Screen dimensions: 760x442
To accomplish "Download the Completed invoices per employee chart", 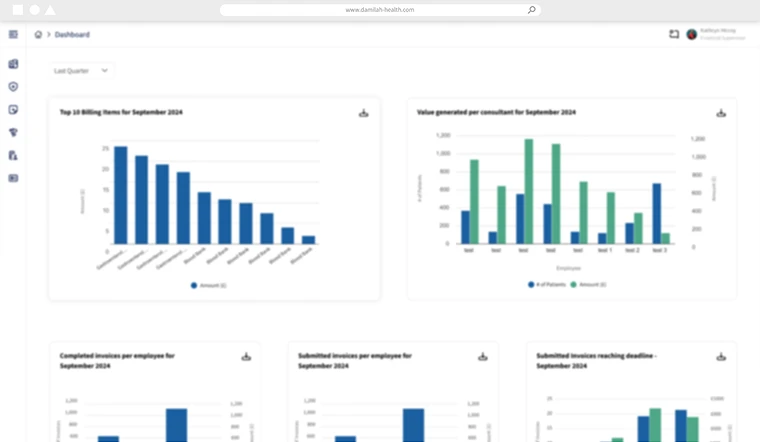I will (x=246, y=357).
